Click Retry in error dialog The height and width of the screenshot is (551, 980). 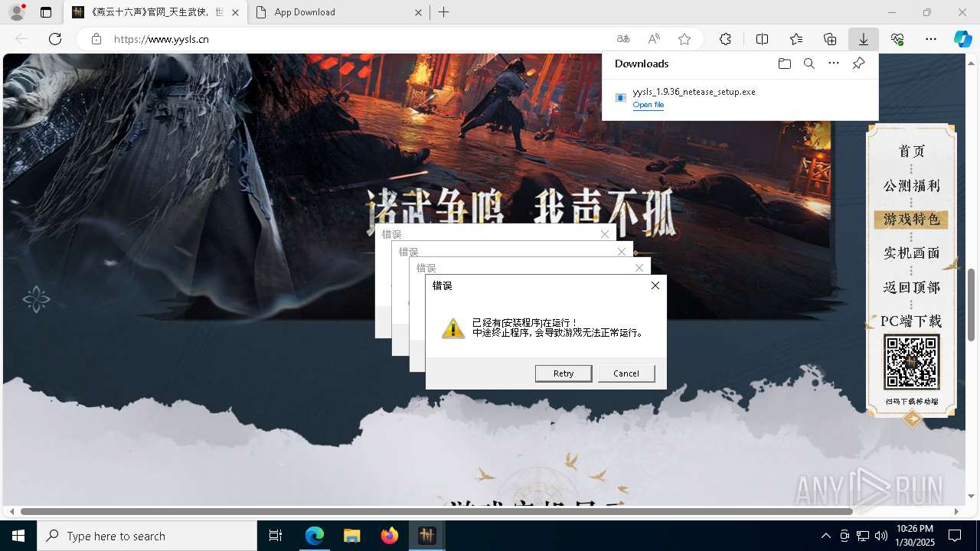coord(563,373)
